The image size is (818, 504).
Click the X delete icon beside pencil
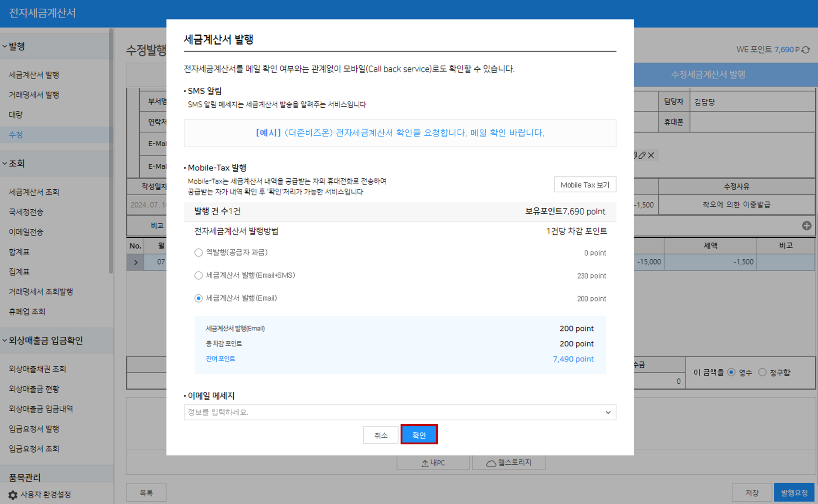coord(651,155)
